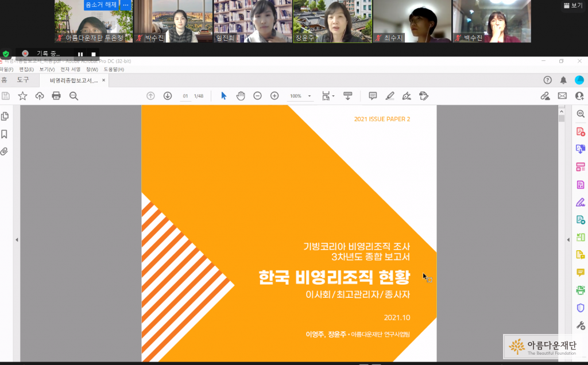Add a comment with speech bubble icon
Screen dimensions: 588x365
click(373, 96)
